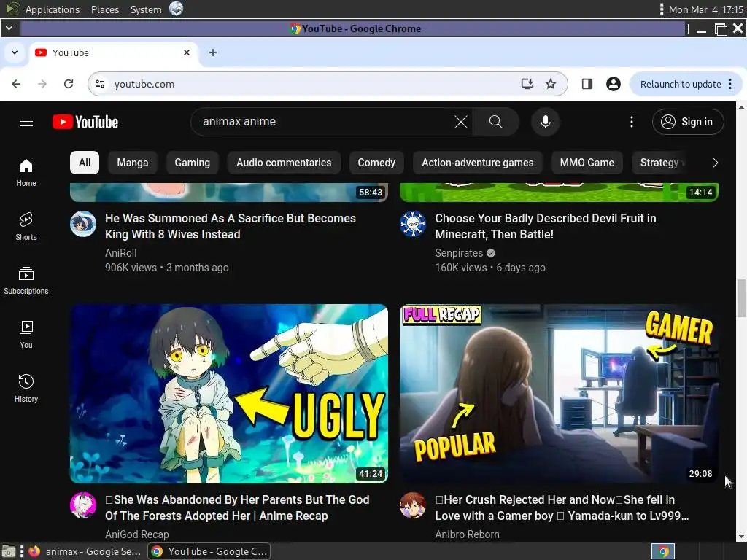Open the Home sidebar item
The image size is (747, 560).
tap(26, 172)
